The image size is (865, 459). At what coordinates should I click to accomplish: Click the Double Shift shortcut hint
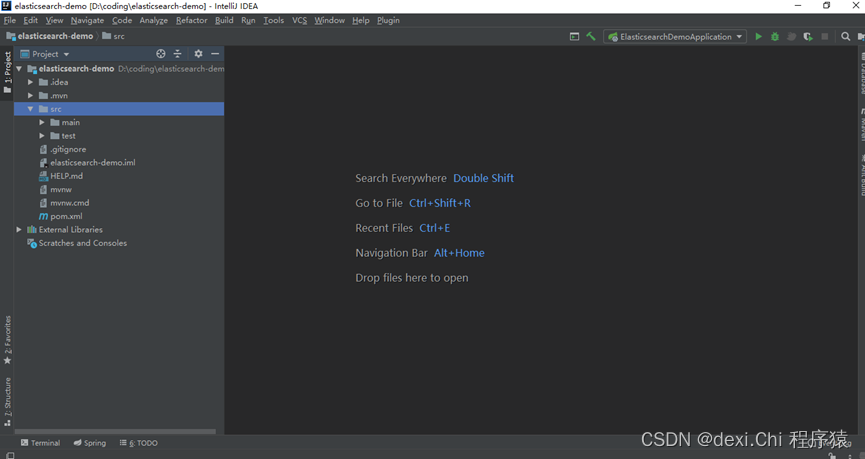tap(483, 178)
